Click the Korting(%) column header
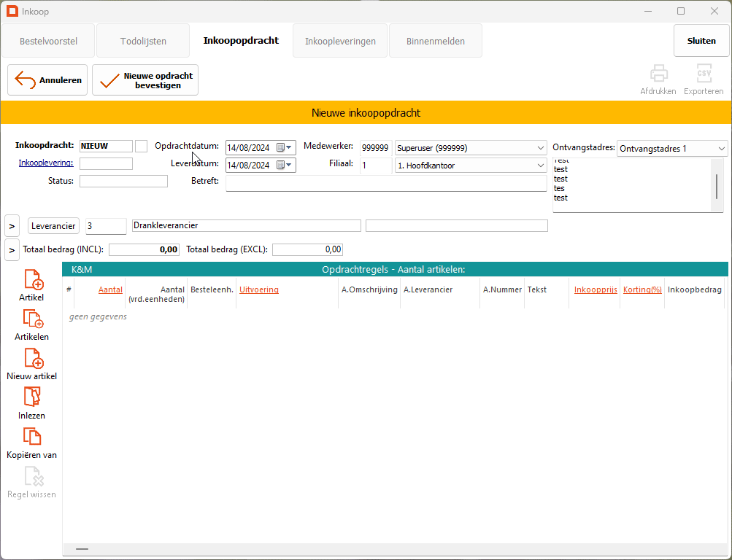Image resolution: width=732 pixels, height=560 pixels. [642, 289]
